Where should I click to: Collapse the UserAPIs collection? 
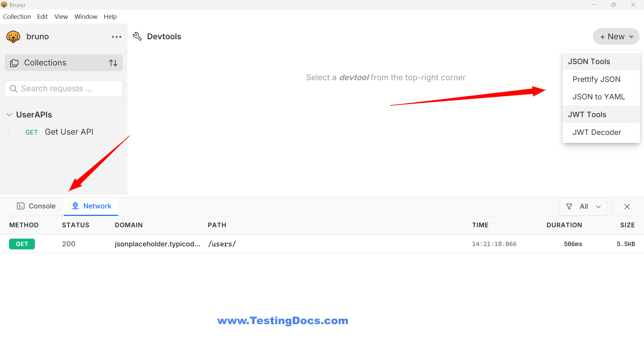click(x=9, y=115)
